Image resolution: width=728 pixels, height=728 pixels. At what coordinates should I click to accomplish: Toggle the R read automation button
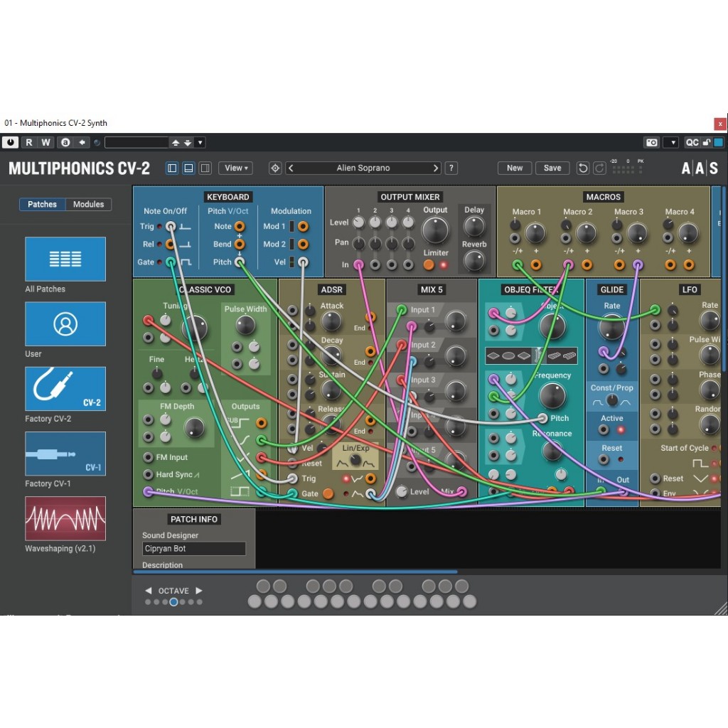28,142
